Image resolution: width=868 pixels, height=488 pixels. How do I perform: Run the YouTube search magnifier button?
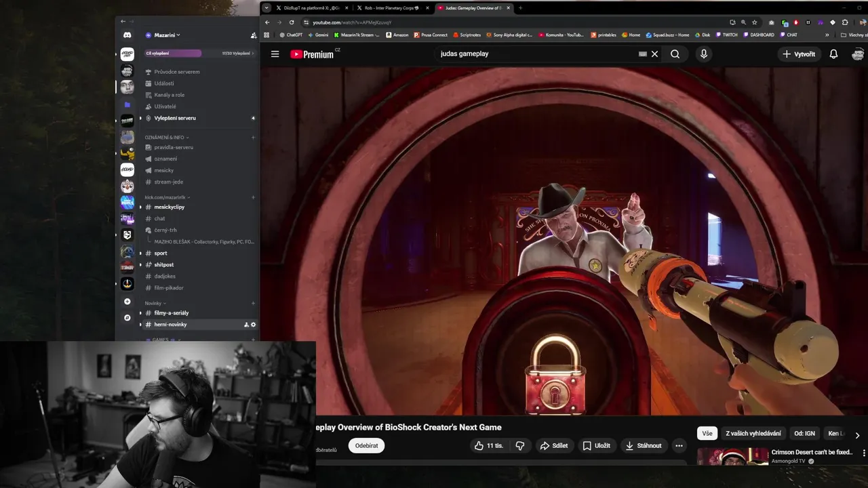pos(675,54)
